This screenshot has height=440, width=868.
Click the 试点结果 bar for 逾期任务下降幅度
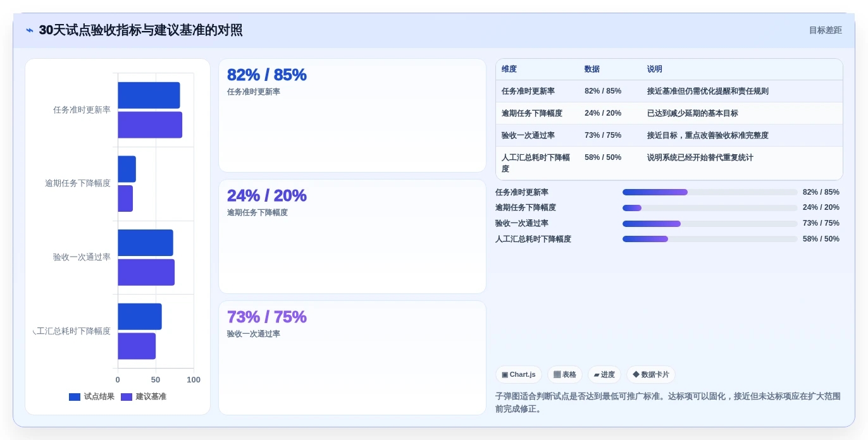click(x=127, y=169)
